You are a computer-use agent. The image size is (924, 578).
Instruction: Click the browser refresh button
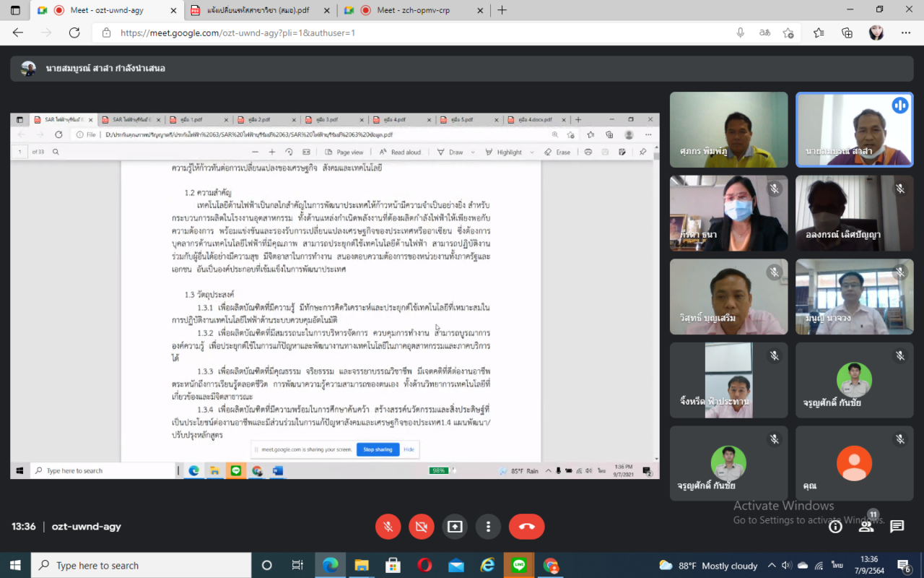click(x=74, y=33)
